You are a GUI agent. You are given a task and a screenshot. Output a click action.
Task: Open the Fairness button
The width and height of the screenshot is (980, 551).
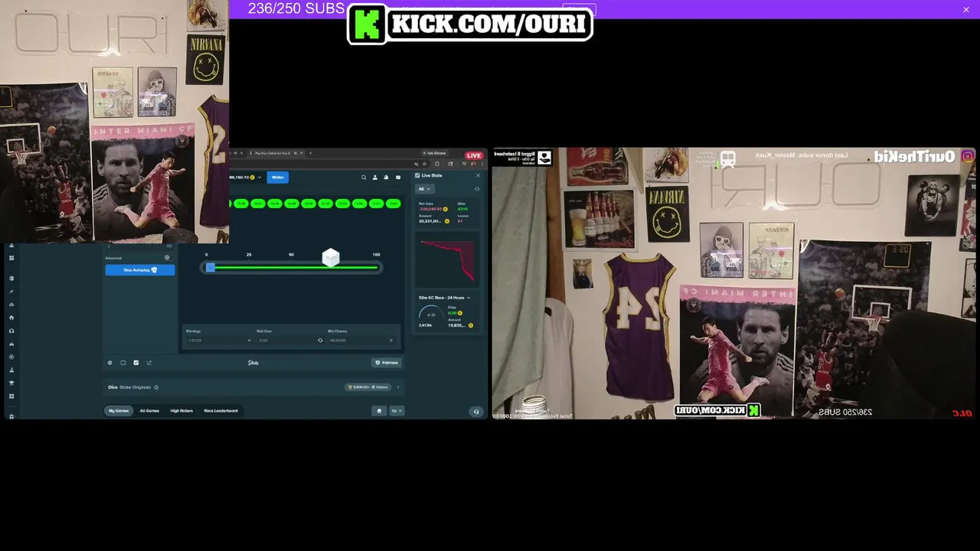(387, 363)
